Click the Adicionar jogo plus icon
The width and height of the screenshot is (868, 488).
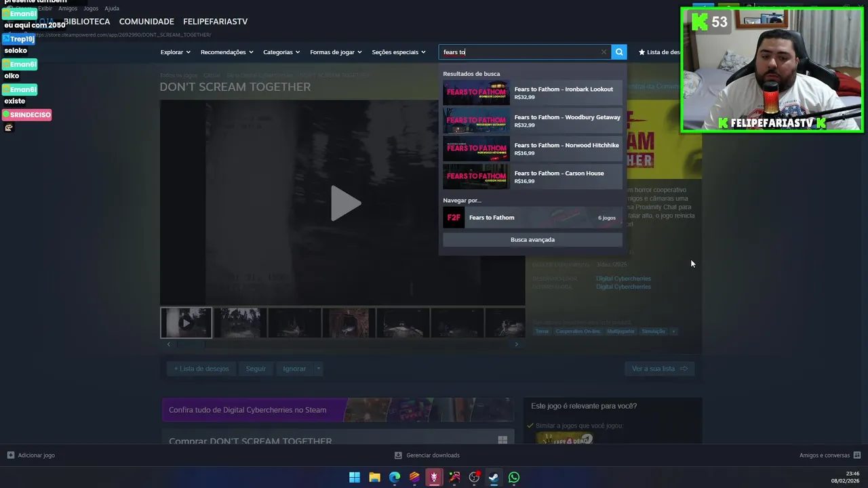10,455
